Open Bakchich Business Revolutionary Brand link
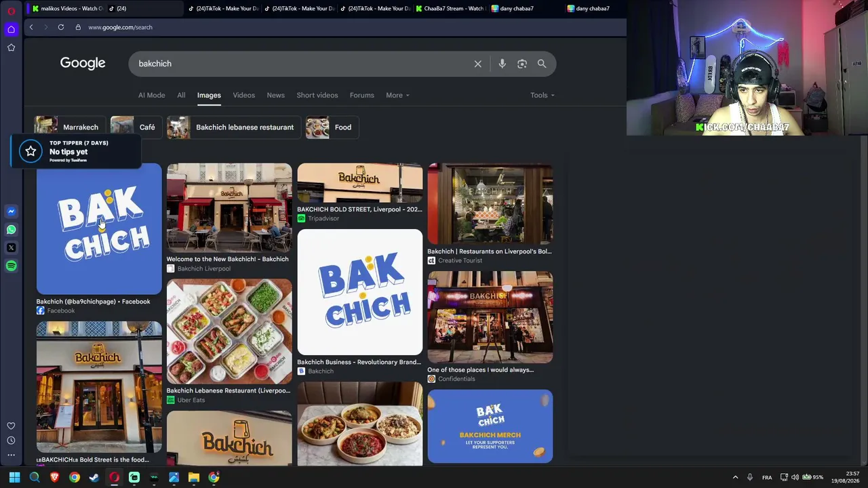 359,362
